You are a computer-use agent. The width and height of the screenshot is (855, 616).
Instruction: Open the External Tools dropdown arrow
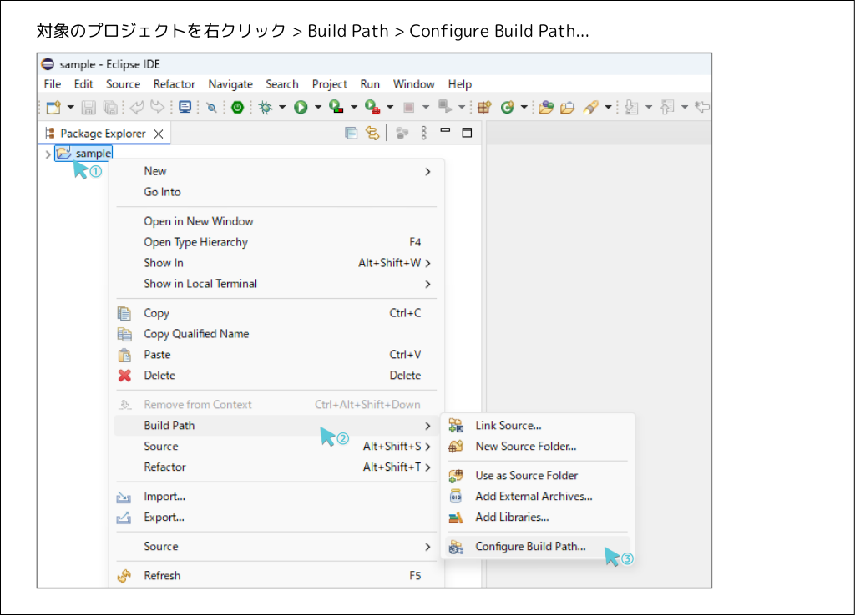pyautogui.click(x=390, y=108)
